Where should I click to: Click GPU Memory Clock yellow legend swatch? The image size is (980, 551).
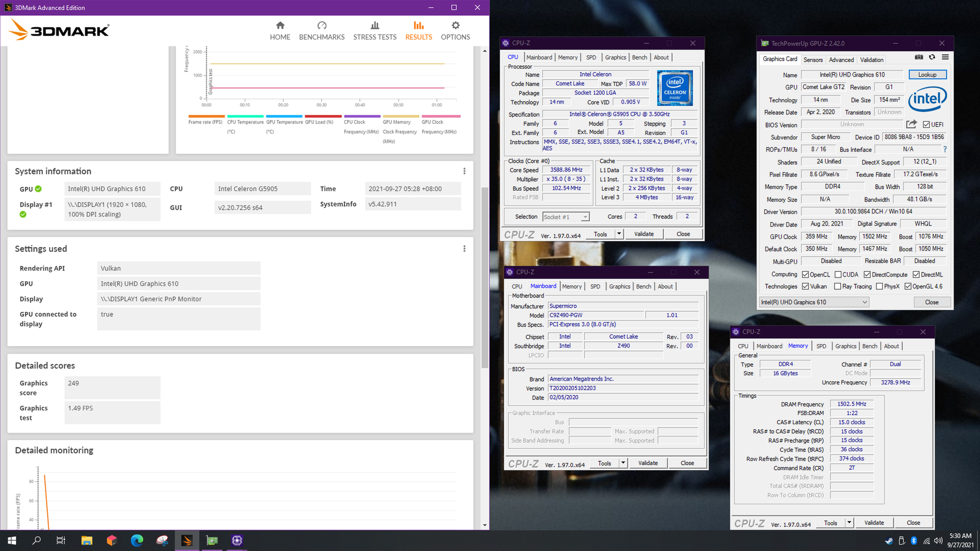pos(401,116)
